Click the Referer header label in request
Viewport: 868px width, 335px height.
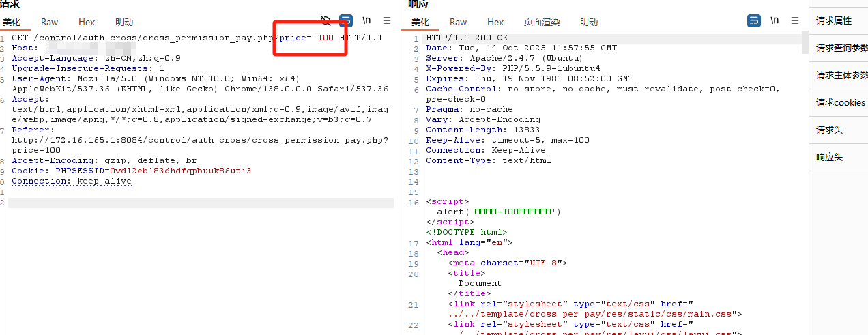coord(33,130)
